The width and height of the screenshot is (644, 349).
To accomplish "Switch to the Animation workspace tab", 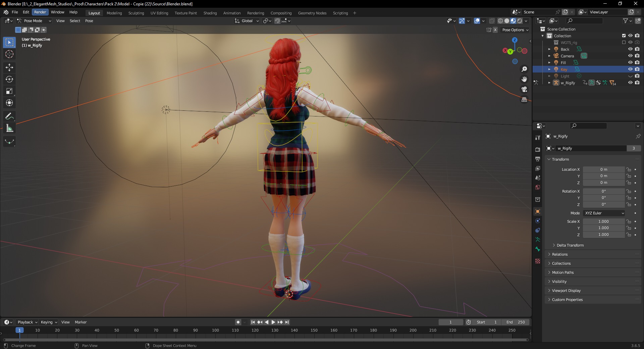I will point(232,13).
